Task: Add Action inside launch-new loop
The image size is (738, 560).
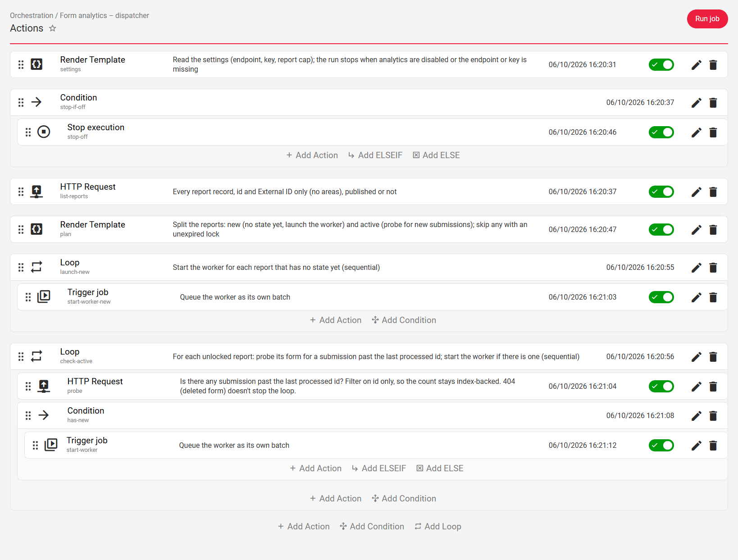Action: 336,320
